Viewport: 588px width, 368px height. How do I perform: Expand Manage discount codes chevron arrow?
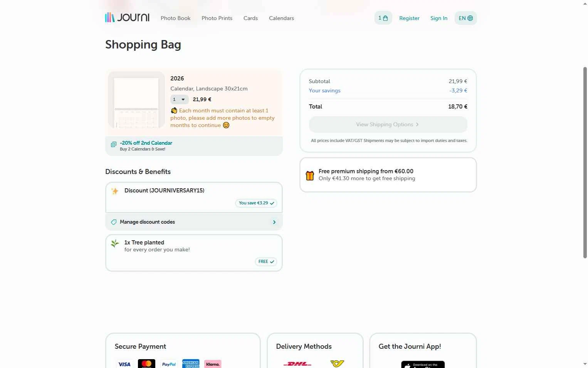click(x=274, y=222)
